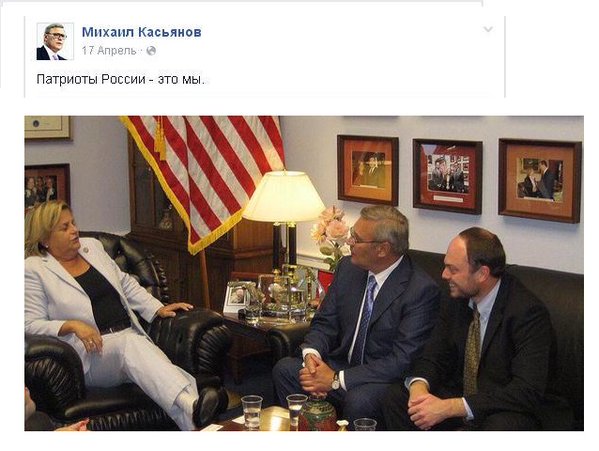Select the post text Патриоты России

pos(91,79)
